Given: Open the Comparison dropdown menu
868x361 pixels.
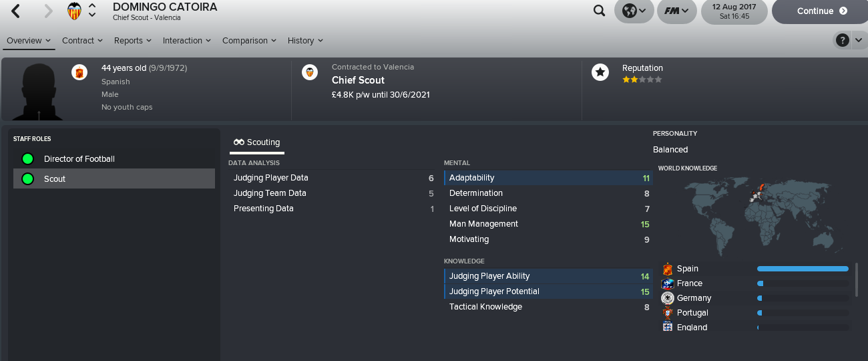Looking at the screenshot, I should (x=249, y=41).
